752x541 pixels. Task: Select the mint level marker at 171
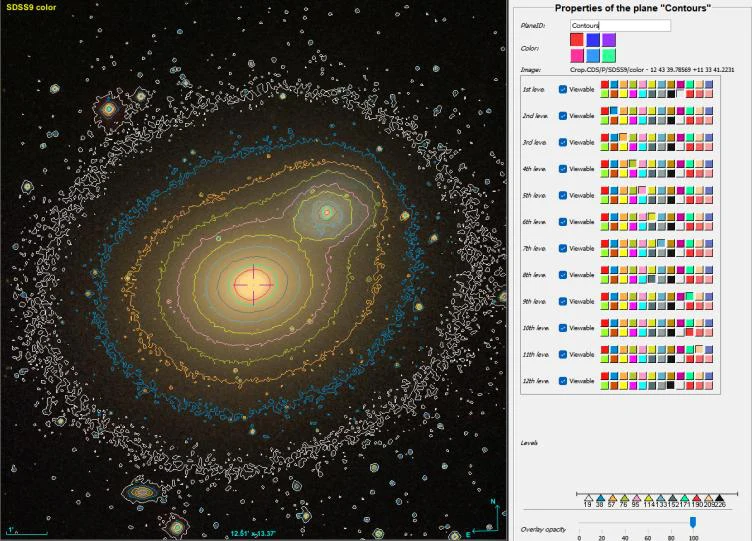(684, 499)
